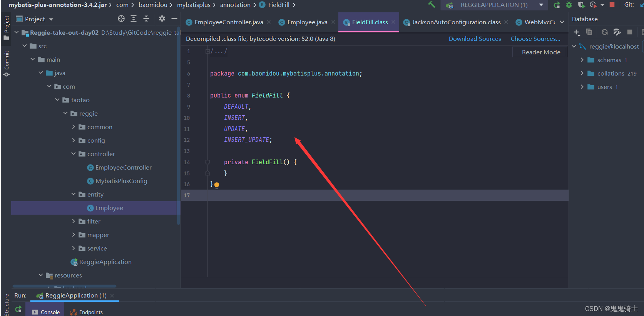The width and height of the screenshot is (644, 316).
Task: Collapse the entity package
Action: pyautogui.click(x=74, y=194)
